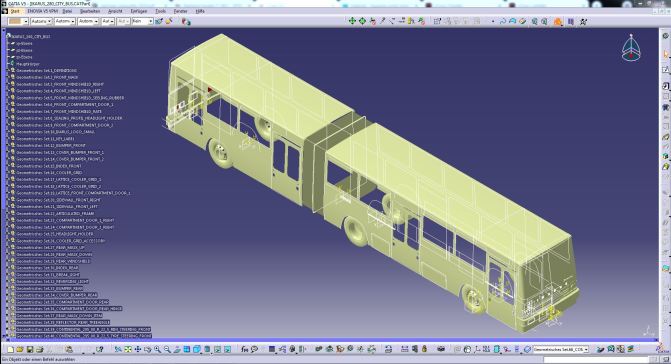Save the part with the Save icon
Viewport: 671px width, 364px height.
30,349
